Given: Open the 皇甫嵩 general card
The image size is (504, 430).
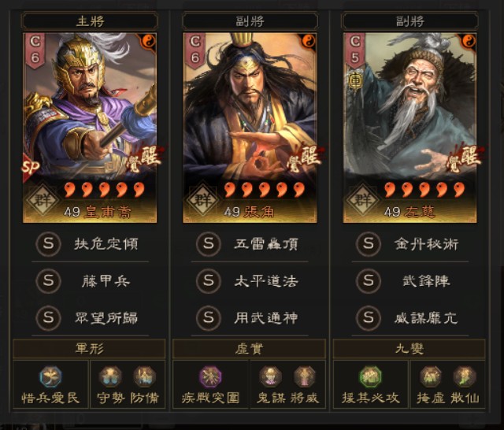Looking at the screenshot, I should coord(90,128).
